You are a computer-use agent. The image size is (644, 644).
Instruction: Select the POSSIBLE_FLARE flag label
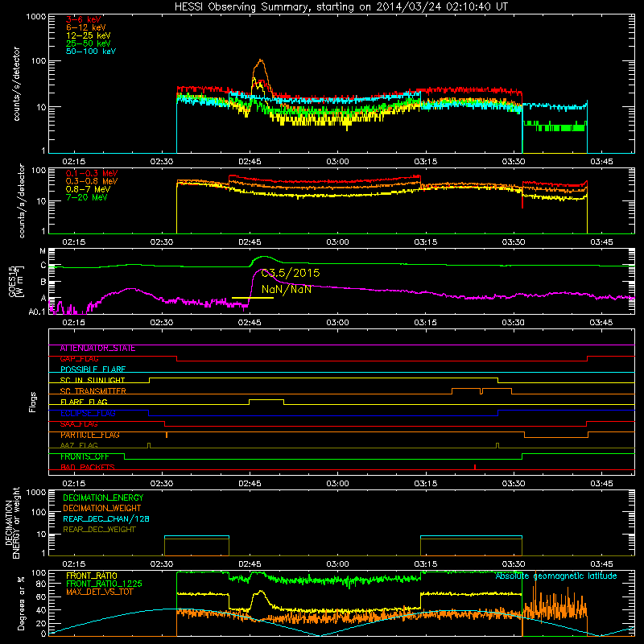click(x=93, y=369)
